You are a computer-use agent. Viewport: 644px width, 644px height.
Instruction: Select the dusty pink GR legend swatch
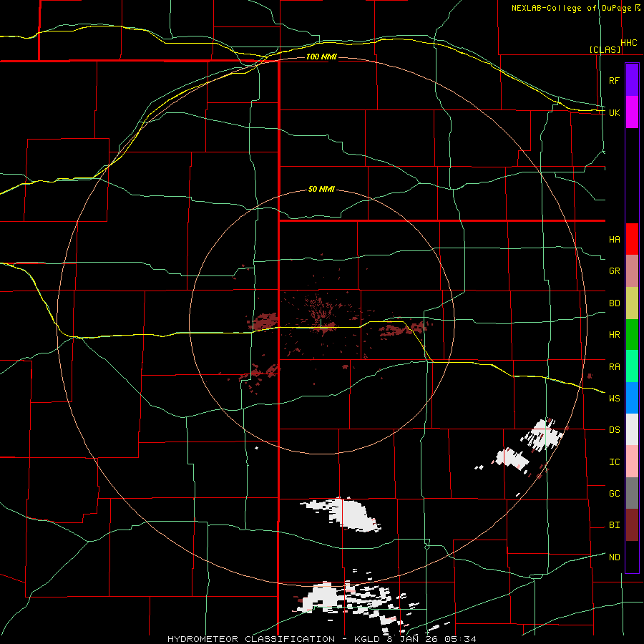click(632, 270)
